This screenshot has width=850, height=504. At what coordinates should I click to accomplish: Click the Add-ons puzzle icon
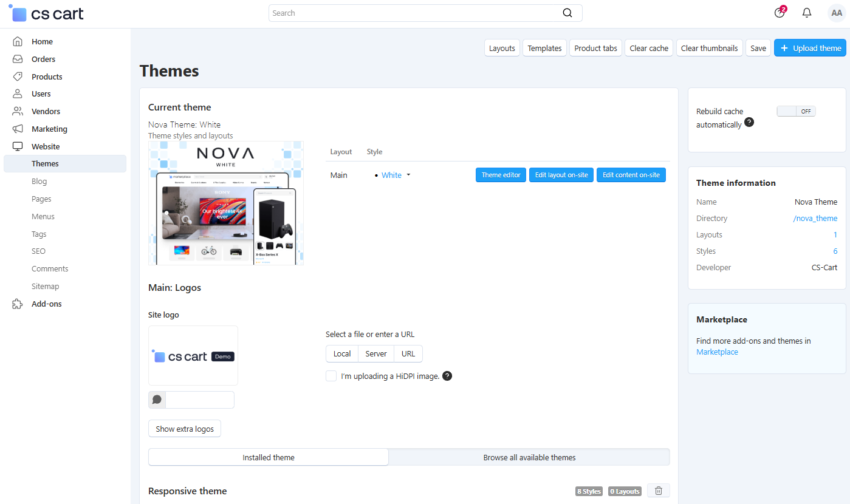click(x=18, y=304)
